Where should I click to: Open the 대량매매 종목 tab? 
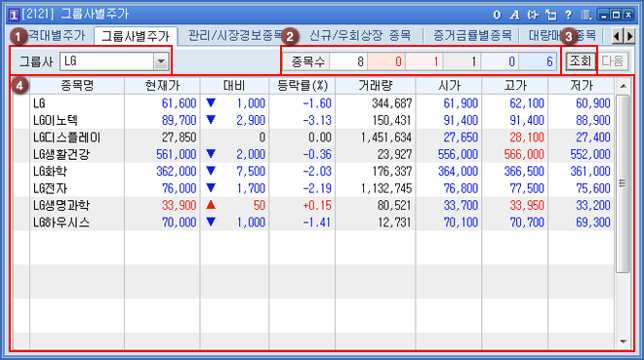click(562, 36)
